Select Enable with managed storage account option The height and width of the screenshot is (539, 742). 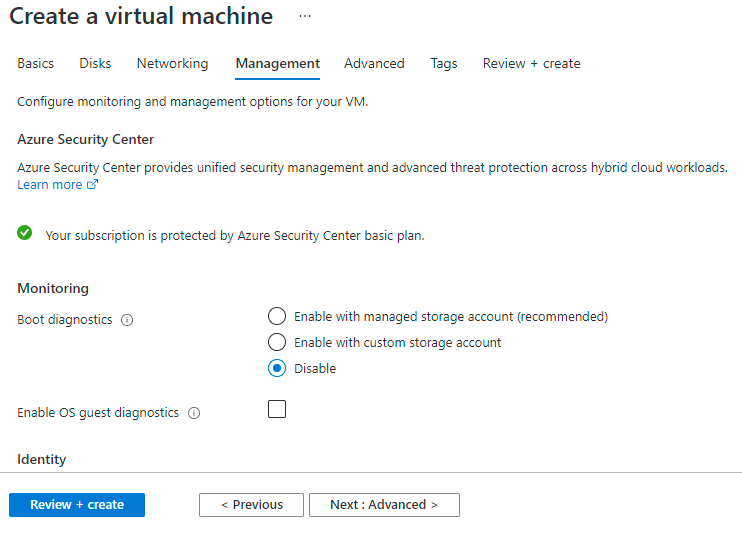click(x=277, y=316)
